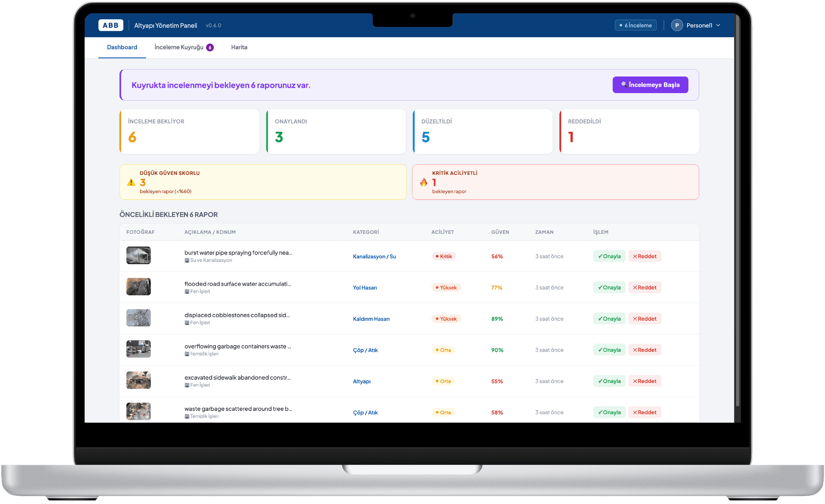Start review with İncelemeye Başla button
Image resolution: width=825 pixels, height=504 pixels.
pos(650,85)
